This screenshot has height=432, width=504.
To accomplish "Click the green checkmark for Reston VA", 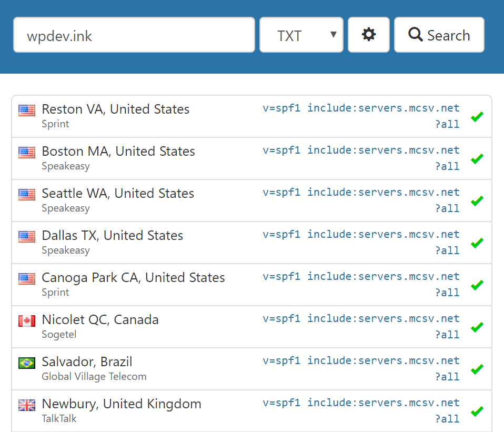I will pyautogui.click(x=477, y=116).
